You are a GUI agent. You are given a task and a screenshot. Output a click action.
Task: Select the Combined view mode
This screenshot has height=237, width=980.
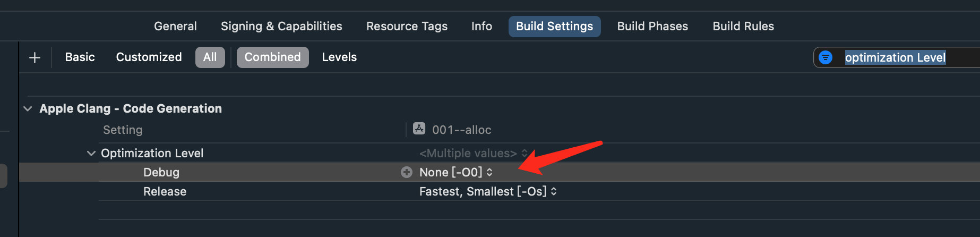273,57
